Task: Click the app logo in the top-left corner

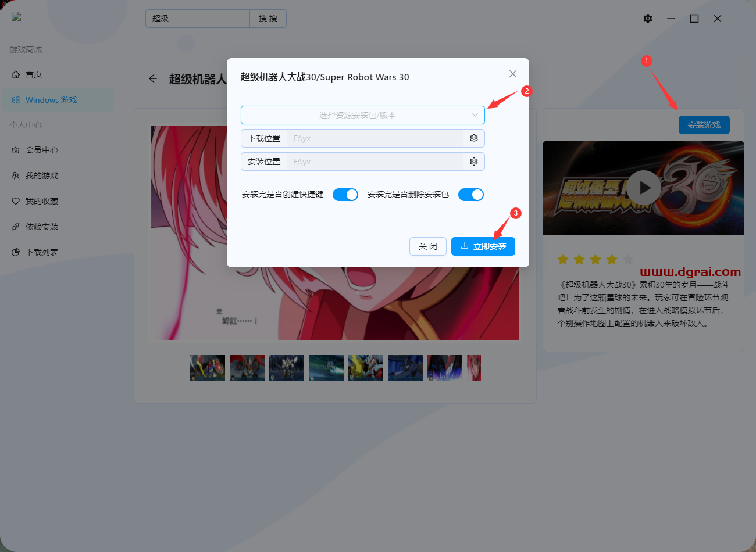Action: tap(16, 17)
